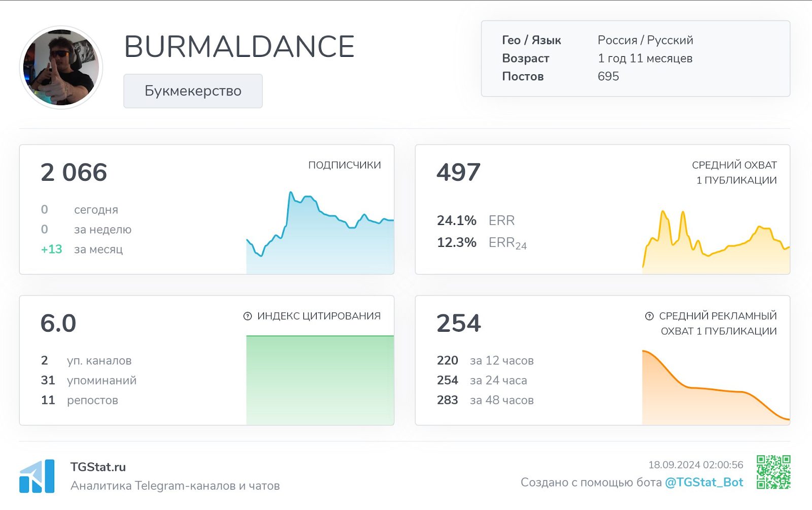Click the 254 за 24 часа row
812x510 pixels.
click(482, 380)
